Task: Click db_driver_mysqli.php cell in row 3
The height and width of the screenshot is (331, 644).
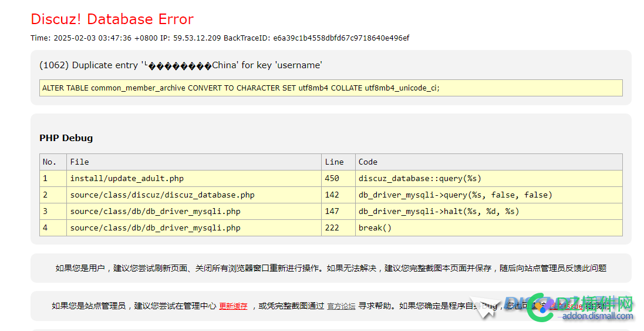Action: 194,211
